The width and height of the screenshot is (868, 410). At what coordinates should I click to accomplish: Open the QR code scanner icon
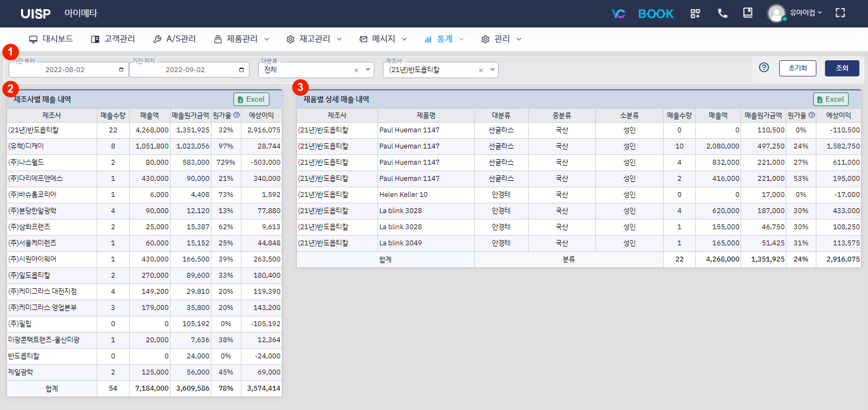point(695,13)
